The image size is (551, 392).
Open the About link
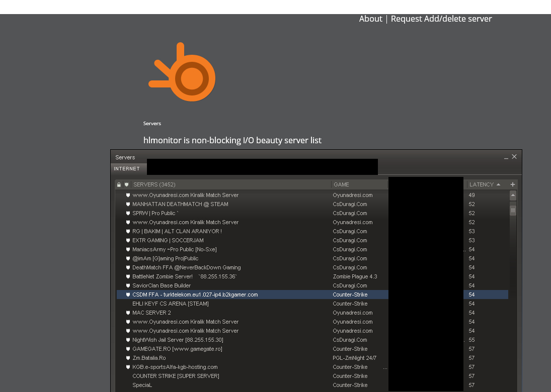[x=370, y=19]
